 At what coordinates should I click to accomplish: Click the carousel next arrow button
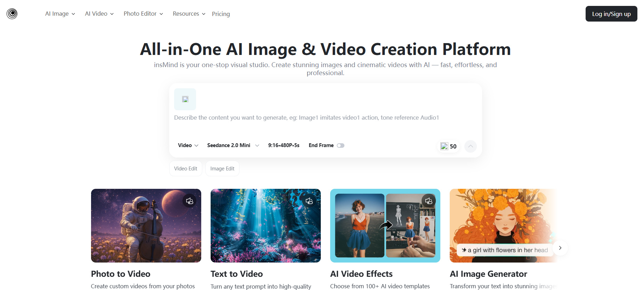click(560, 248)
